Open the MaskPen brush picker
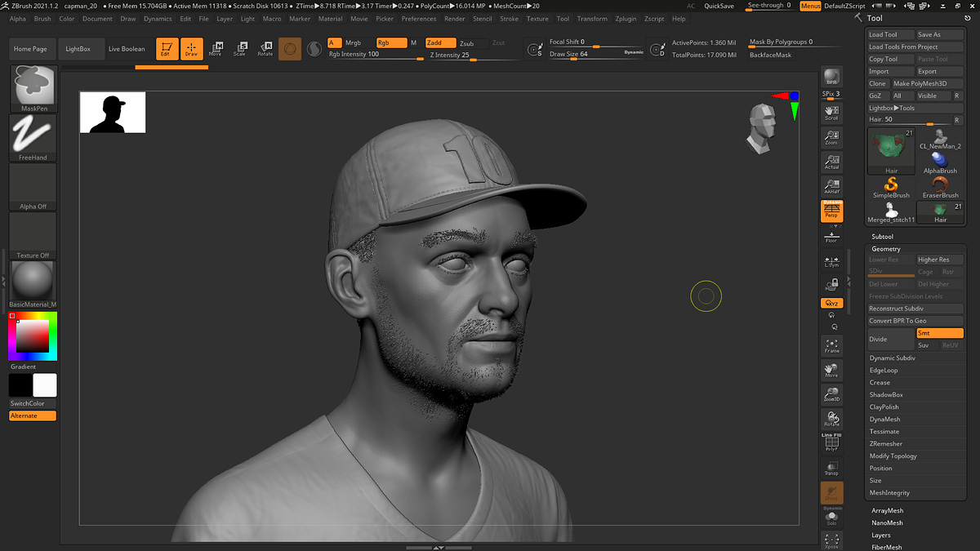The height and width of the screenshot is (551, 980). (33, 88)
